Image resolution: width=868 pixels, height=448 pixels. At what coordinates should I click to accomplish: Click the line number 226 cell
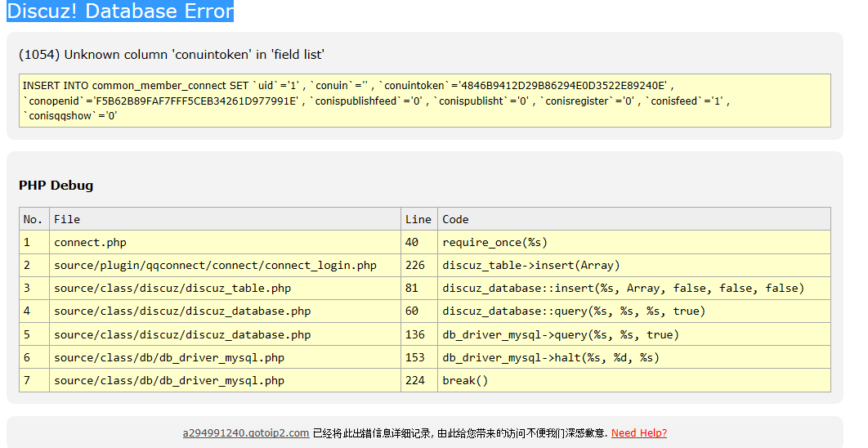tap(416, 265)
